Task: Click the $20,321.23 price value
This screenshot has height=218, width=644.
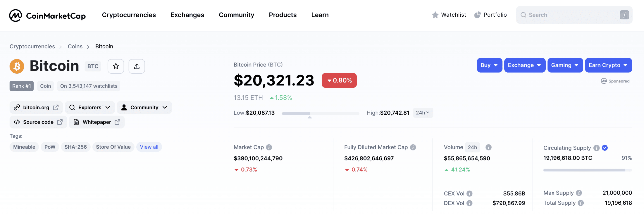Action: click(x=274, y=80)
